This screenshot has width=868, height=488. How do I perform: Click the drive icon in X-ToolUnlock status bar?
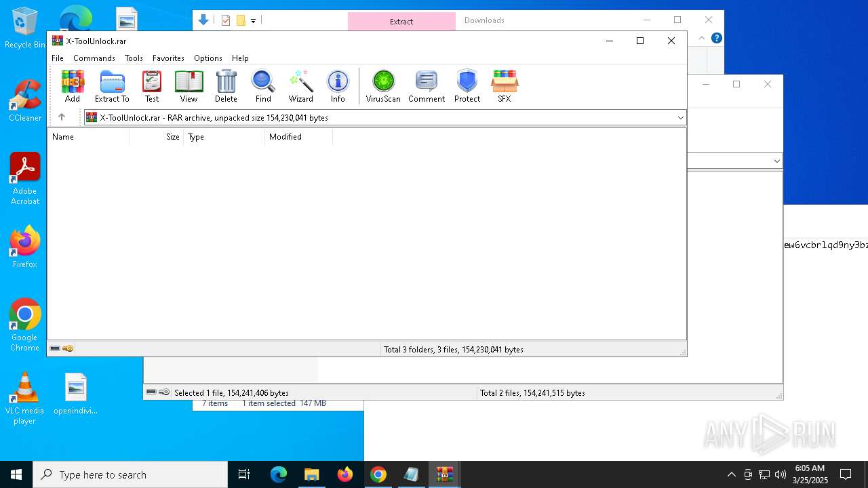pos(55,348)
